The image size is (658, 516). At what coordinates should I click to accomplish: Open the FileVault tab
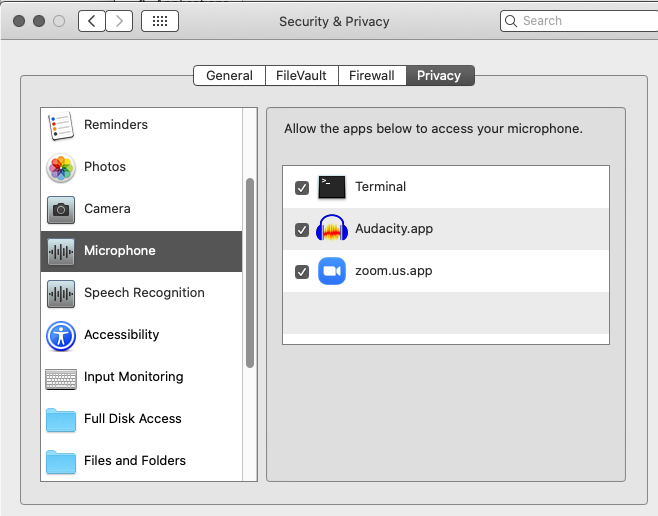tap(301, 76)
